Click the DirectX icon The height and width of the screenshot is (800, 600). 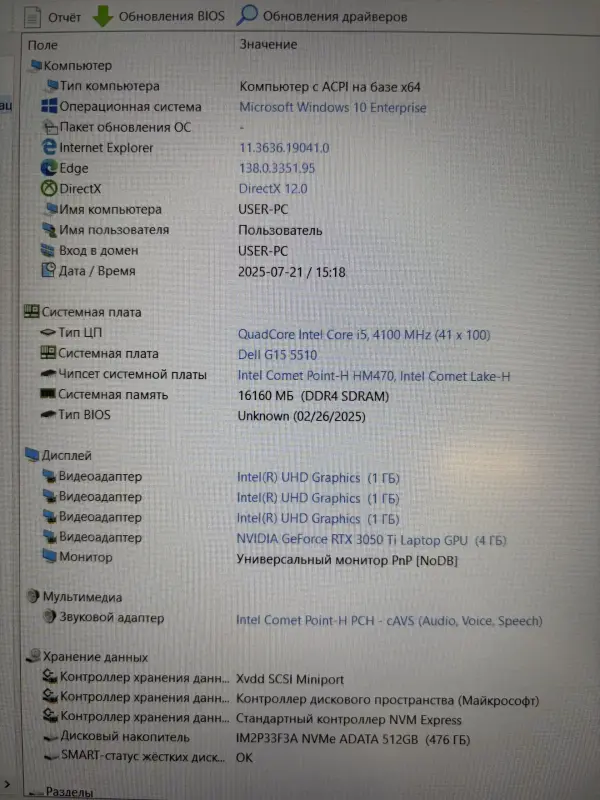click(x=49, y=188)
